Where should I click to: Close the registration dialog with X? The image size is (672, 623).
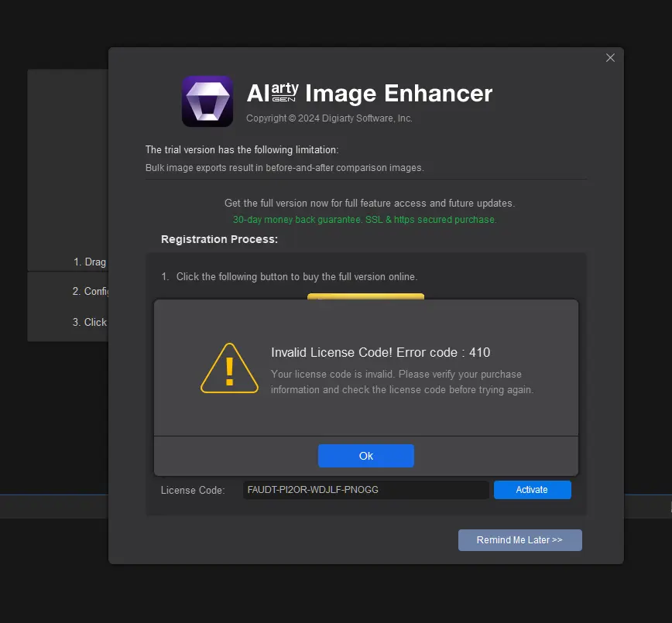click(610, 58)
